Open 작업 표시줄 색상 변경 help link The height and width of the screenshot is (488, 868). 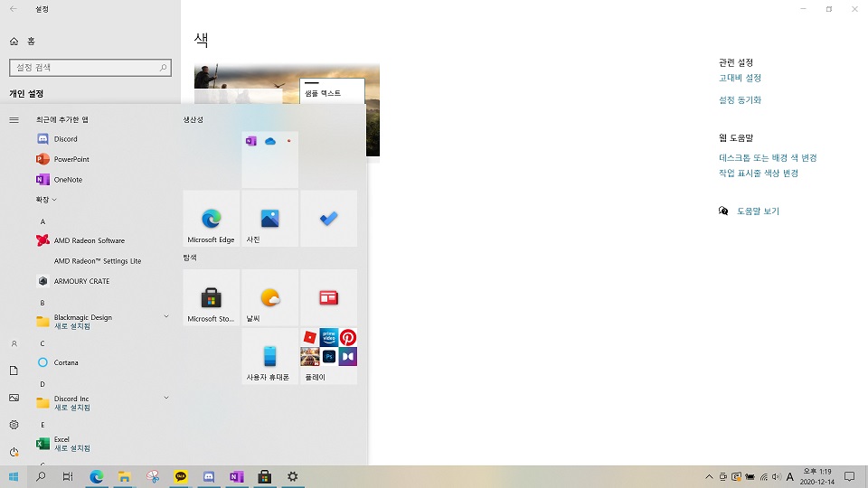tap(759, 174)
